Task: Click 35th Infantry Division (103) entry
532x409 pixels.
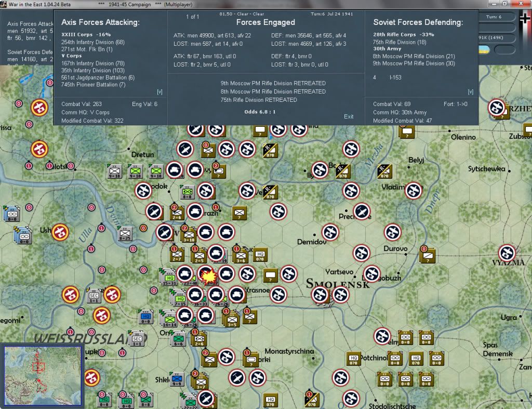Action: point(93,71)
